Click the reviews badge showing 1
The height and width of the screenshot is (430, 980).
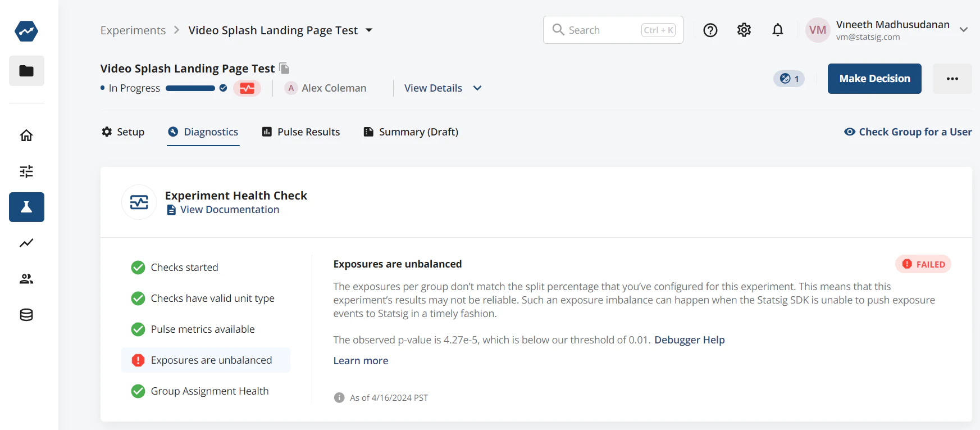pyautogui.click(x=789, y=79)
